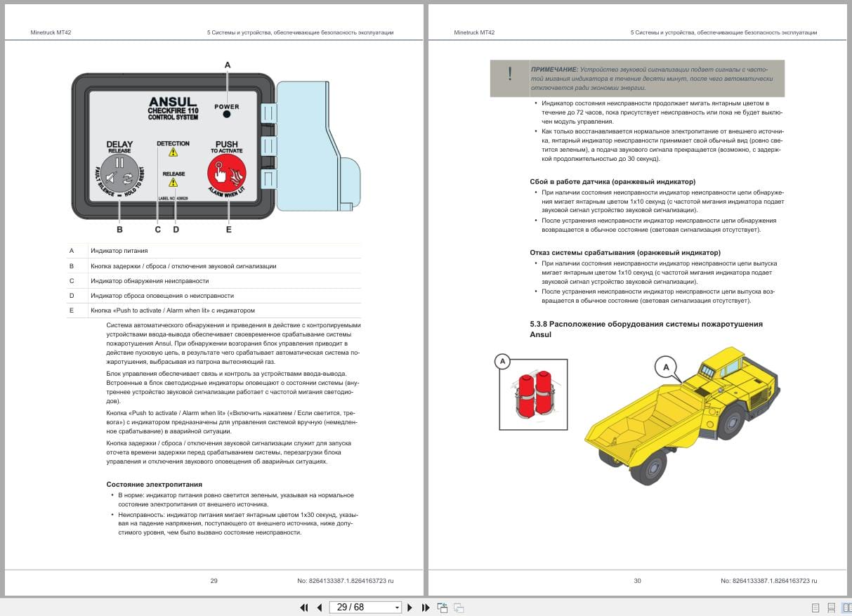The width and height of the screenshot is (852, 616).
Task: Click left page document number 'No: 8264133387.1.8264163723 ru'
Action: (x=346, y=581)
